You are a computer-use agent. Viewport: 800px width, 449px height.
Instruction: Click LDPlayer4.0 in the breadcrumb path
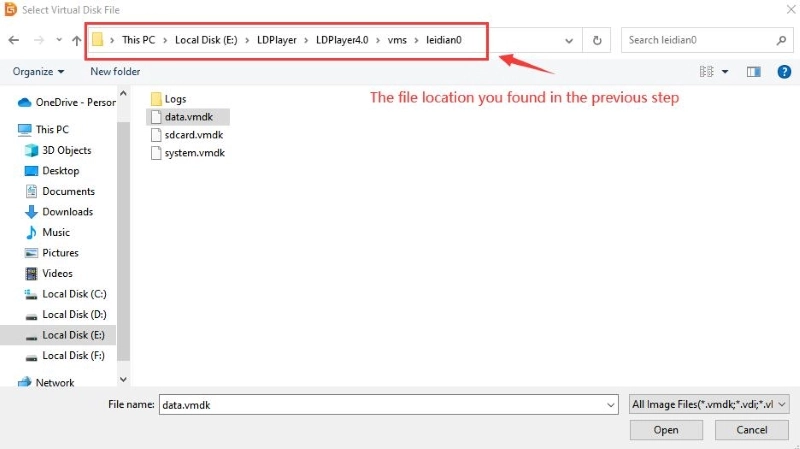tap(343, 40)
